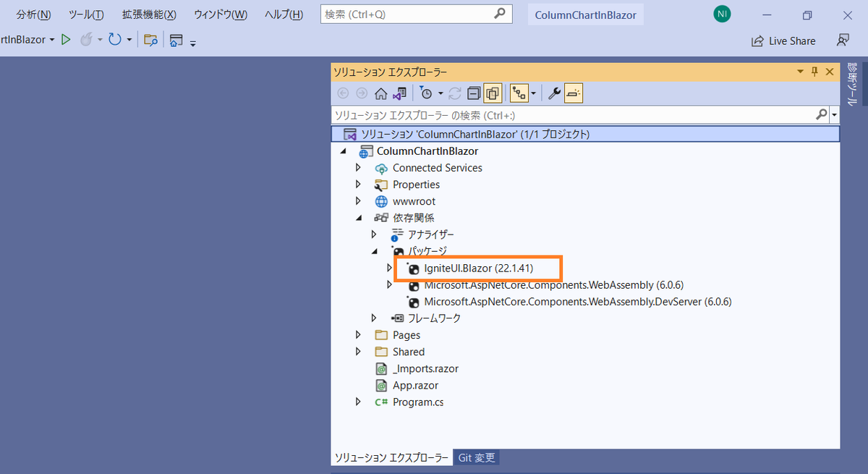Image resolution: width=868 pixels, height=474 pixels.
Task: Open the ヘルプ(H) menu
Action: (284, 14)
